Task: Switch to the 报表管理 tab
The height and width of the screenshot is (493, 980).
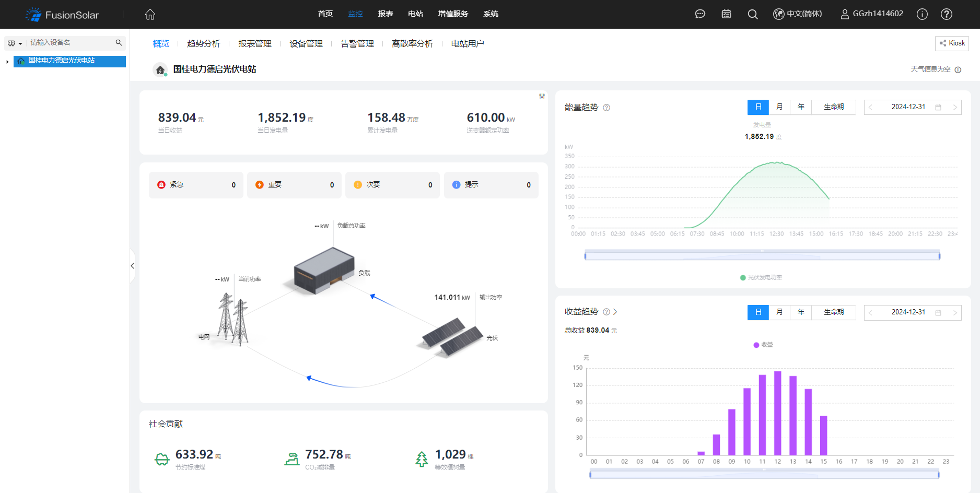Action: coord(255,44)
